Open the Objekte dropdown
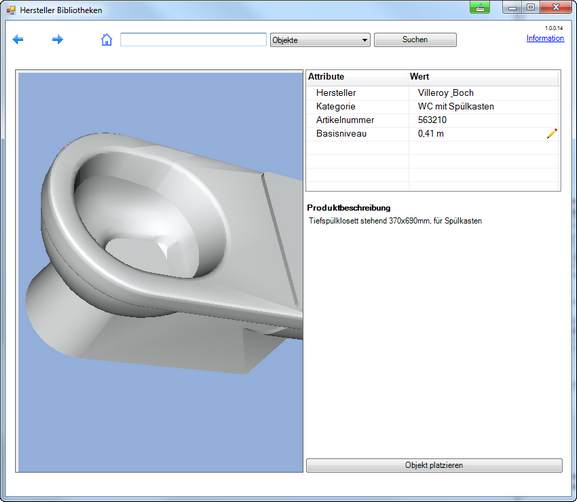The height and width of the screenshot is (502, 577). [320, 40]
